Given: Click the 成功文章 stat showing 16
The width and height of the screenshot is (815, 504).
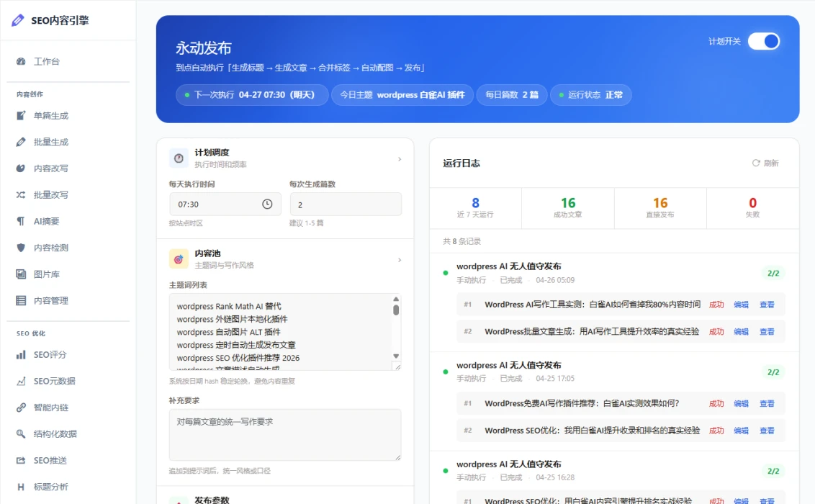Looking at the screenshot, I should (x=568, y=208).
